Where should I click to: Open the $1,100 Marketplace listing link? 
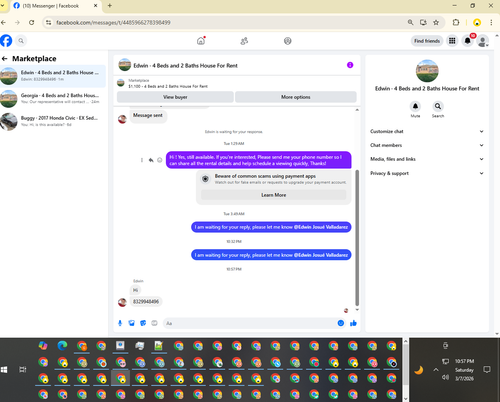point(168,86)
